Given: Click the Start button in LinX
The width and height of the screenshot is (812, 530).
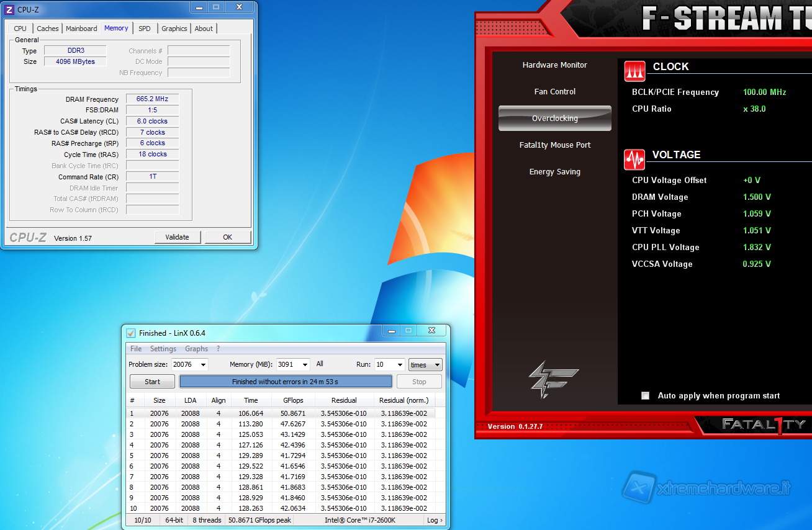Looking at the screenshot, I should pyautogui.click(x=152, y=382).
